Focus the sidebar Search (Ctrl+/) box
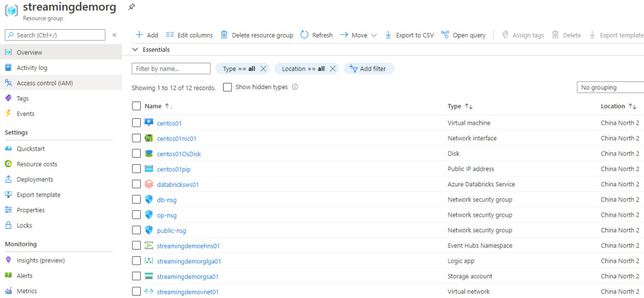The width and height of the screenshot is (644, 298). (55, 35)
